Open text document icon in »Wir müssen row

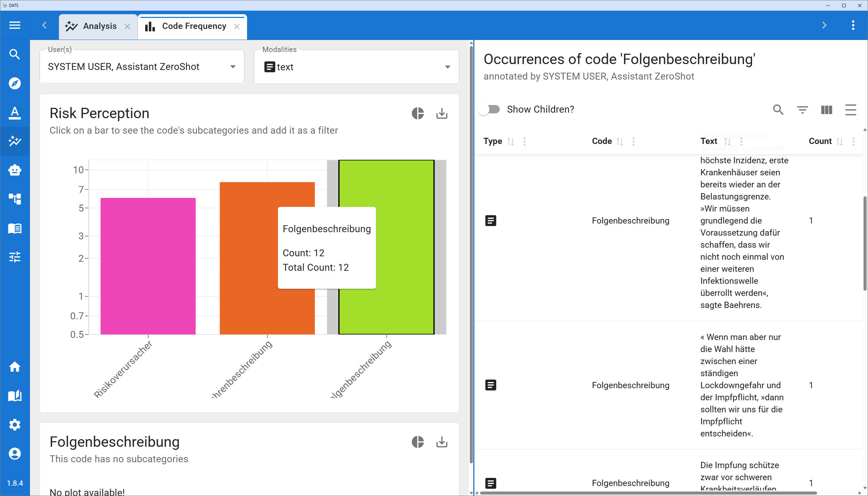[x=491, y=220]
